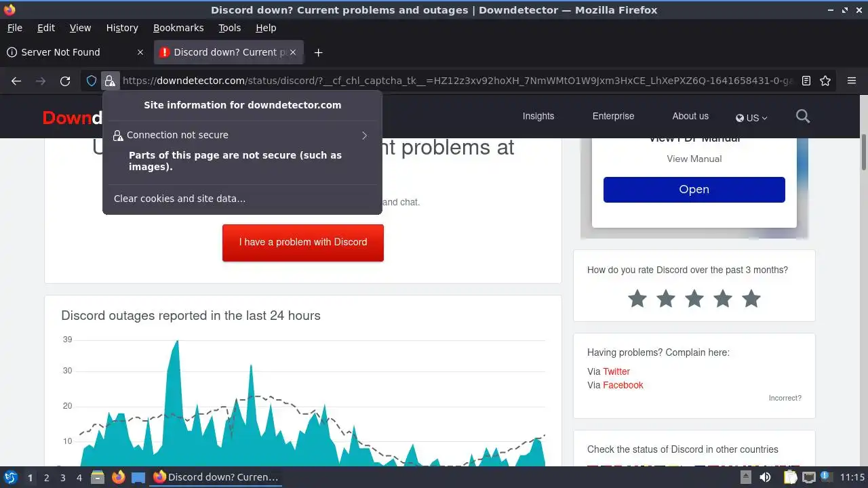Select the Firefox window taskbar entry
868x488 pixels.
pos(216,477)
